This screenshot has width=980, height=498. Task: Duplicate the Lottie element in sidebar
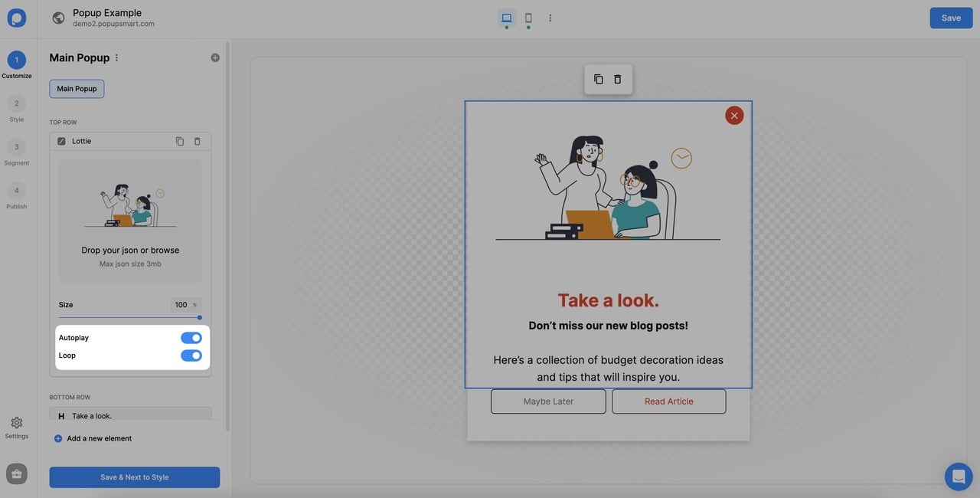click(180, 141)
